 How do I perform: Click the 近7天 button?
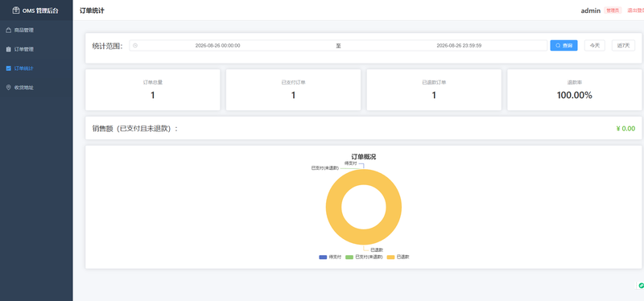[623, 46]
